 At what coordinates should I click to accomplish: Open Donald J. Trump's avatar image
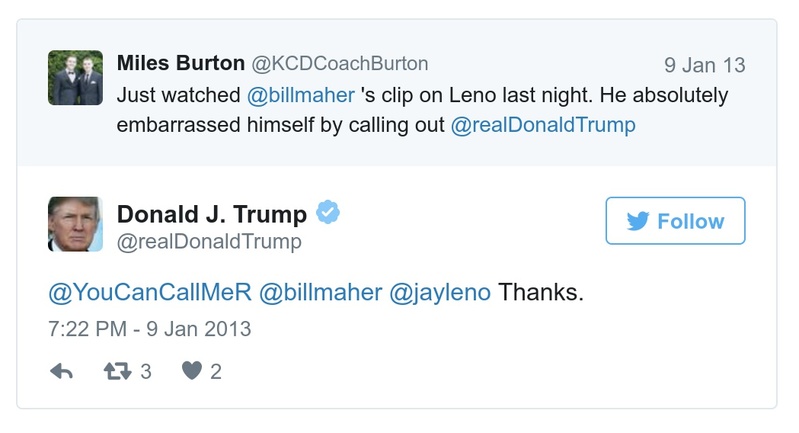tap(75, 224)
